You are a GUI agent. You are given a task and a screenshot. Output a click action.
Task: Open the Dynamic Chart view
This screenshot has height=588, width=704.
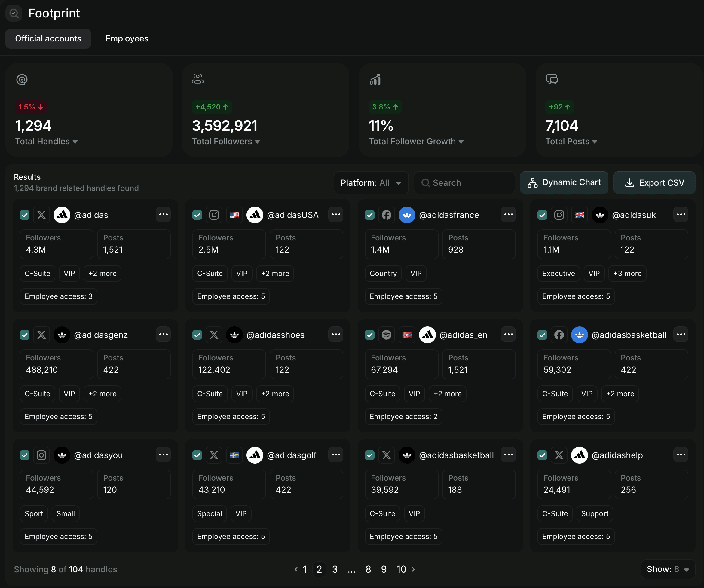(x=564, y=183)
